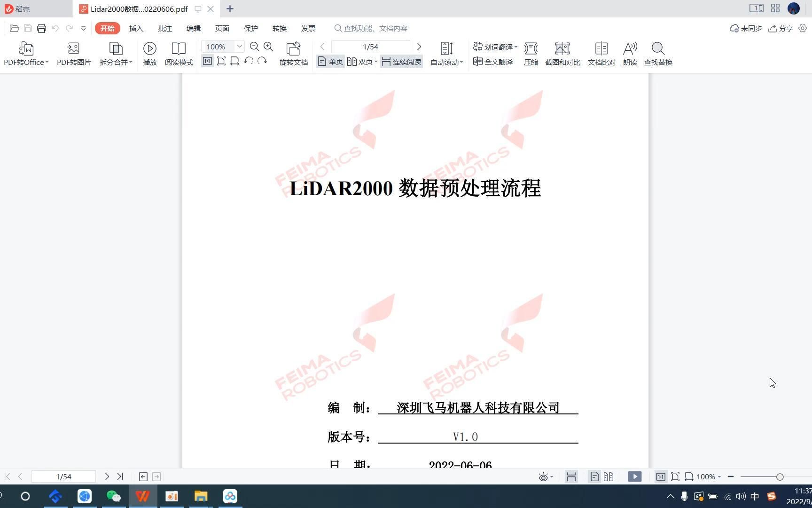Click the print icon in quick toolbar

point(41,29)
